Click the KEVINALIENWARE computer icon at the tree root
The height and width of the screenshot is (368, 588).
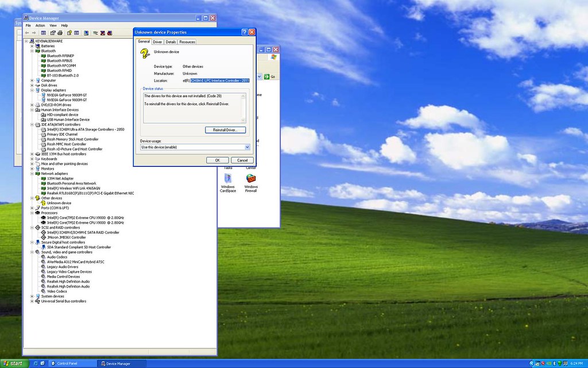32,41
